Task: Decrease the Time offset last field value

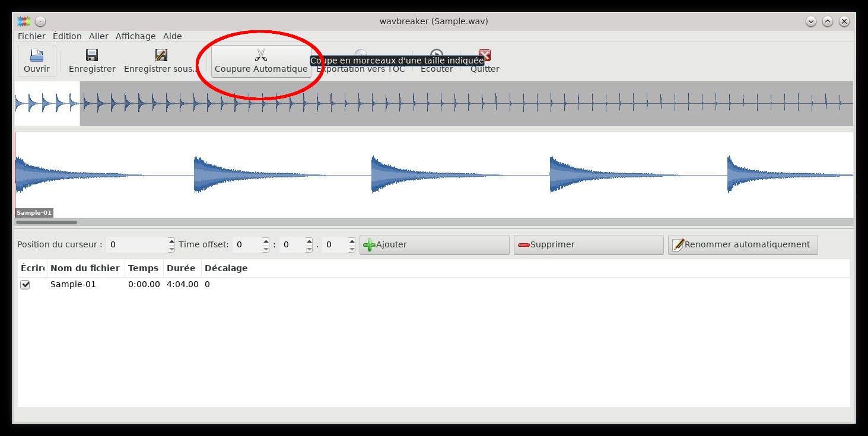Action: pyautogui.click(x=352, y=249)
